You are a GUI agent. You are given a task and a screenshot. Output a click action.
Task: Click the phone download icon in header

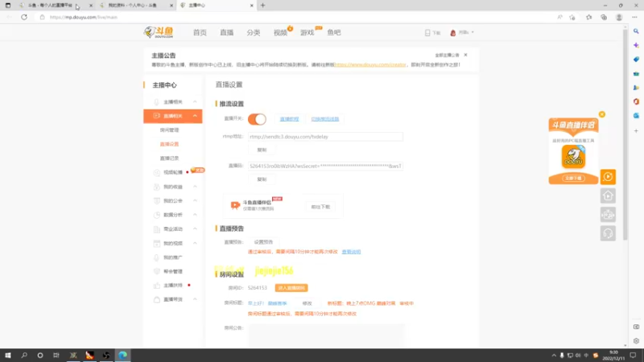click(427, 32)
